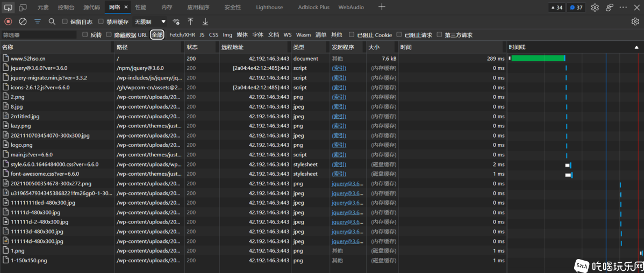Click green timeline bar of www.52hso.cn
Viewport: 644px width, 273px height.
pyautogui.click(x=538, y=58)
